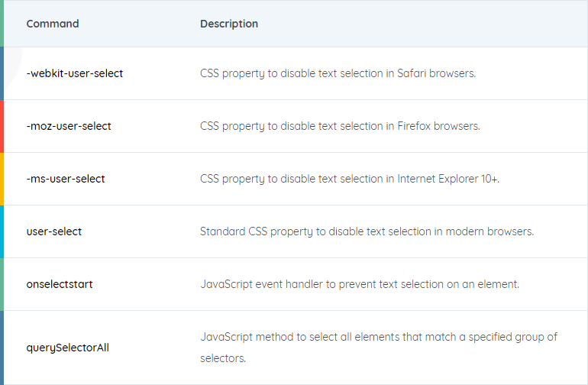588x385 pixels.
Task: Click the JavaScript event handler description
Action: [360, 284]
